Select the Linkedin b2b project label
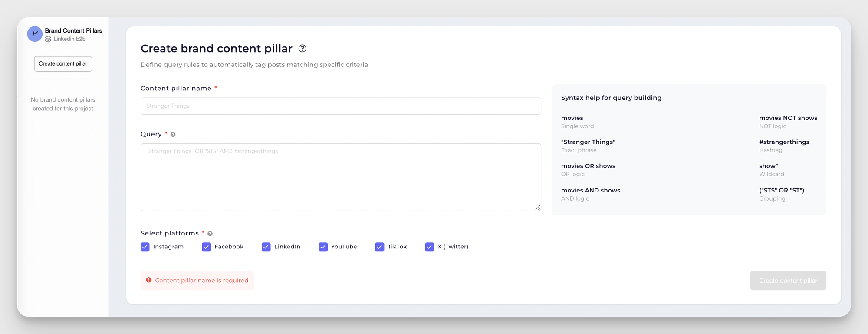 pos(69,39)
